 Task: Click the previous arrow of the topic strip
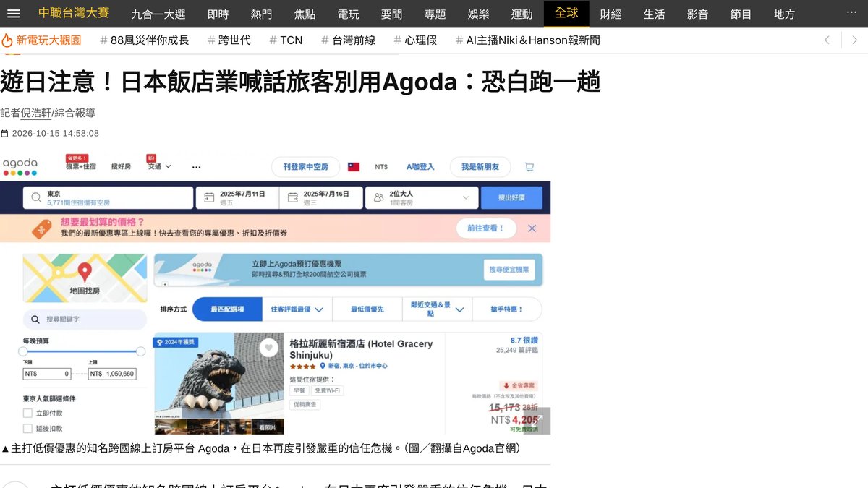click(827, 40)
